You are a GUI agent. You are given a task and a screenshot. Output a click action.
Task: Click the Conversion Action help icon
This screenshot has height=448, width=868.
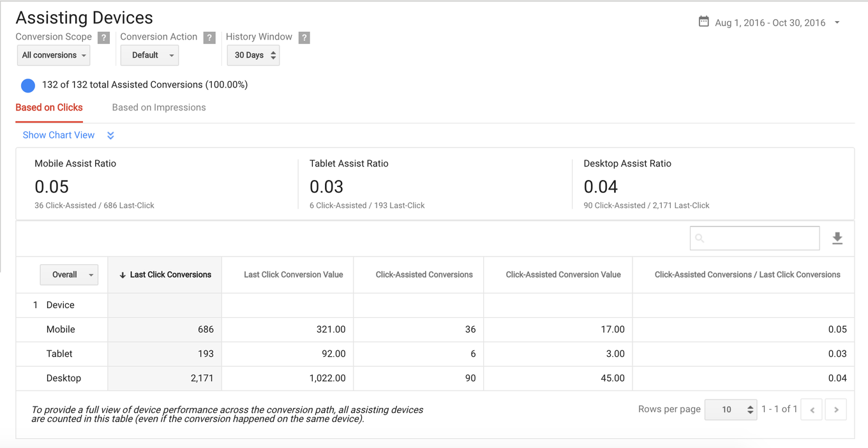click(209, 37)
